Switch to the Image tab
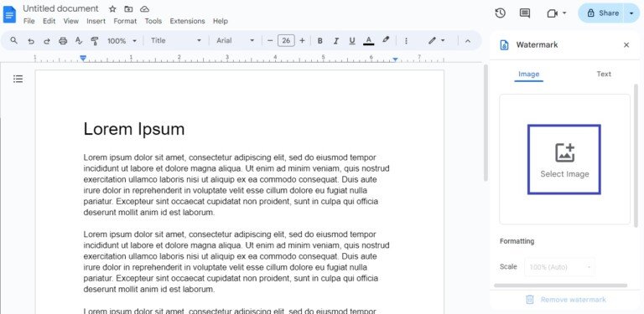644x314 pixels. [x=528, y=75]
